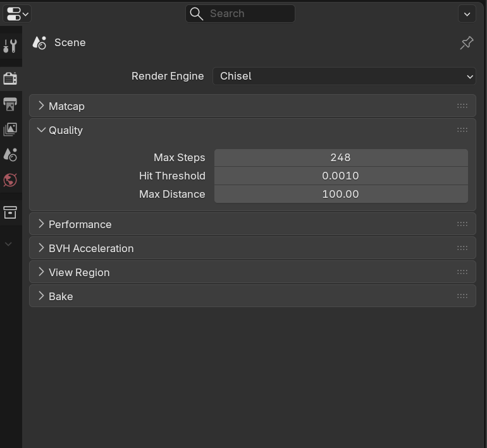Image resolution: width=487 pixels, height=448 pixels.
Task: Open the World properties tab
Action: click(10, 180)
